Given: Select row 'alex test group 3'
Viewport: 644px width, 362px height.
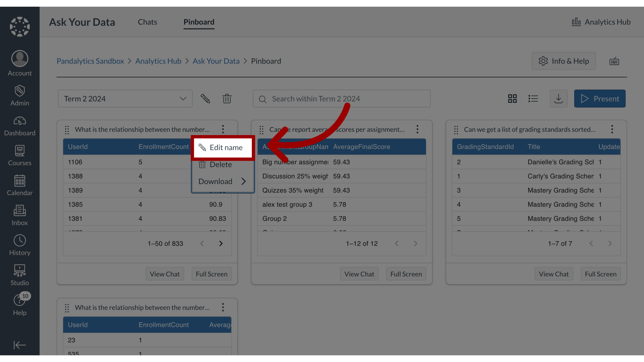Looking at the screenshot, I should point(342,204).
